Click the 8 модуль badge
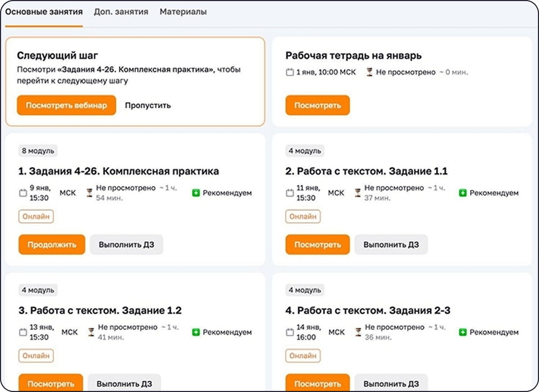 (x=38, y=151)
